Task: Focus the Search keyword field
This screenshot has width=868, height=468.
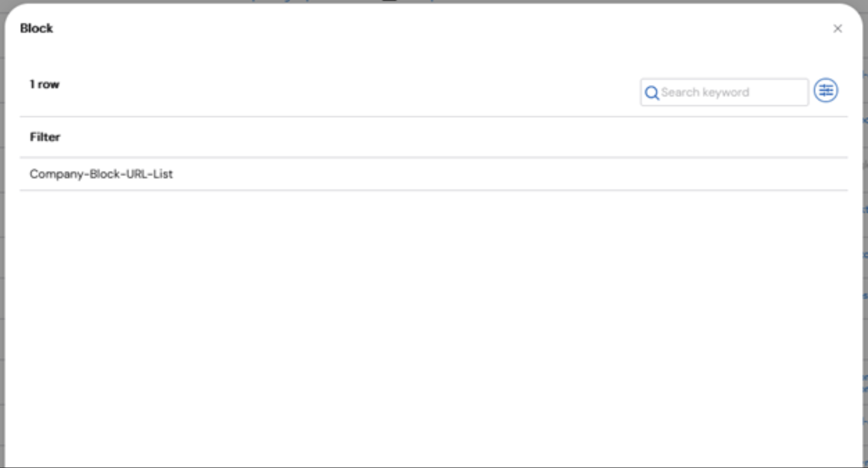Action: coord(724,92)
